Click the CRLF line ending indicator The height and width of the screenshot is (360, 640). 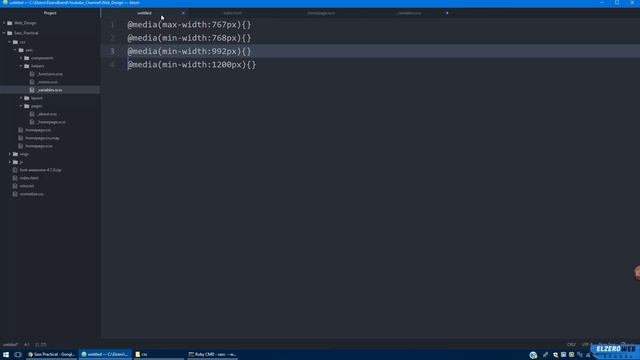click(571, 345)
